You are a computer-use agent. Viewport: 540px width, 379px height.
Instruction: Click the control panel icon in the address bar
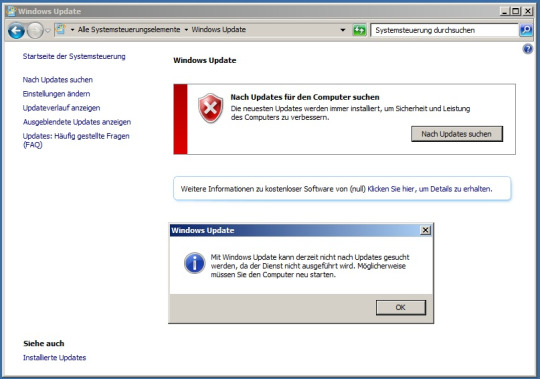60,29
